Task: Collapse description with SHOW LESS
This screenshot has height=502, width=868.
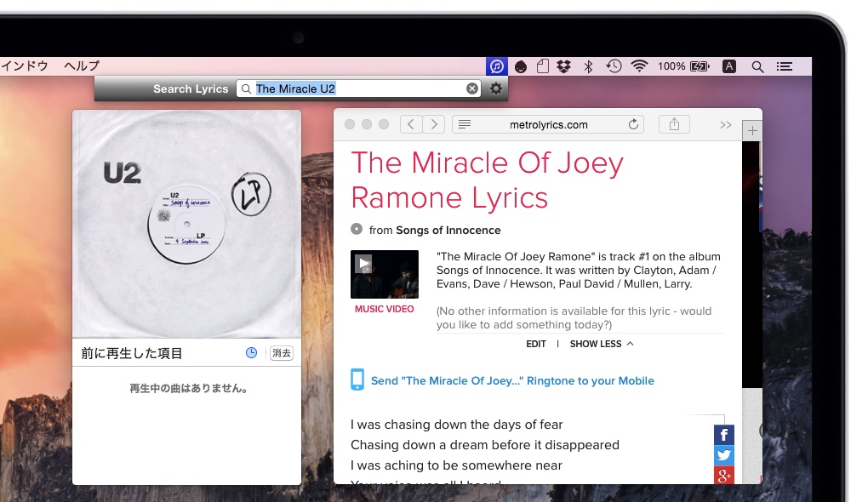Action: (602, 344)
